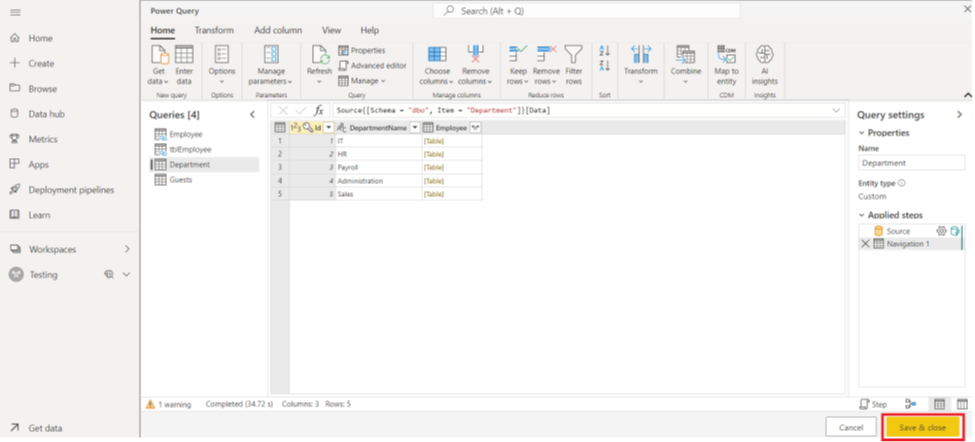Toggle the hamburger navigation menu
The image size is (975, 442).
click(x=16, y=12)
